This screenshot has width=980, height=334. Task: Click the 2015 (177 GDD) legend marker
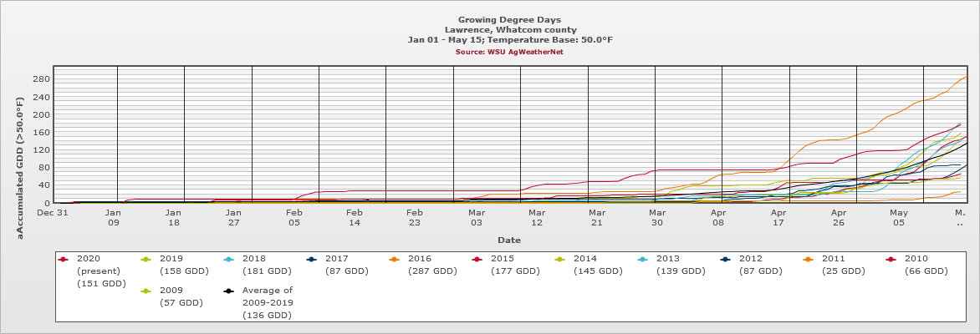click(477, 259)
